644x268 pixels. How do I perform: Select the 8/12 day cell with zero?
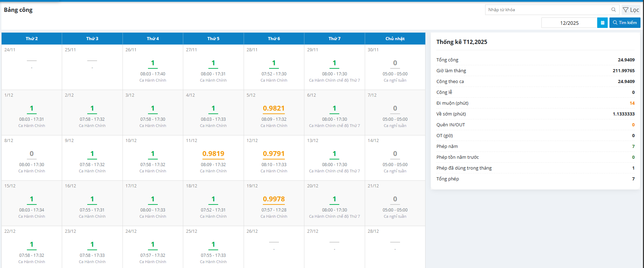pos(32,158)
